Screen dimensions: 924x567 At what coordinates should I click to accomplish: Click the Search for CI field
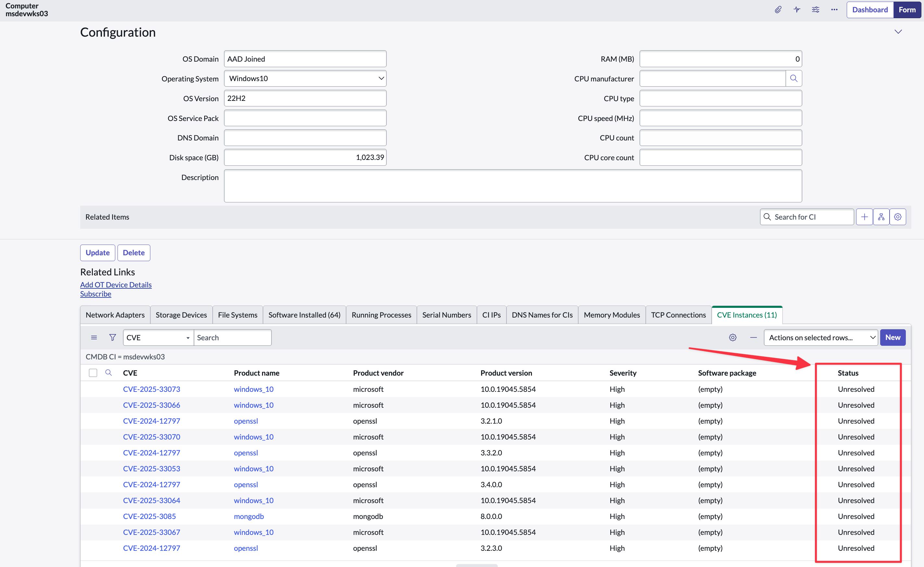click(x=807, y=217)
